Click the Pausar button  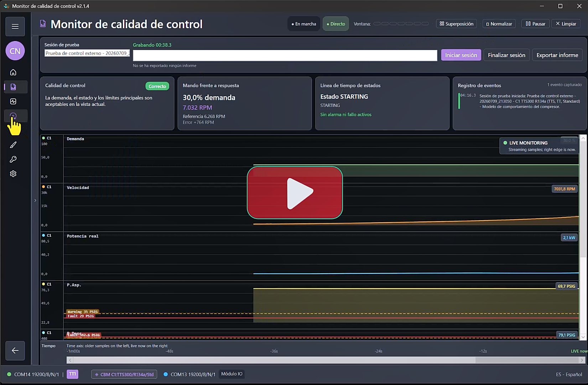[535, 24]
